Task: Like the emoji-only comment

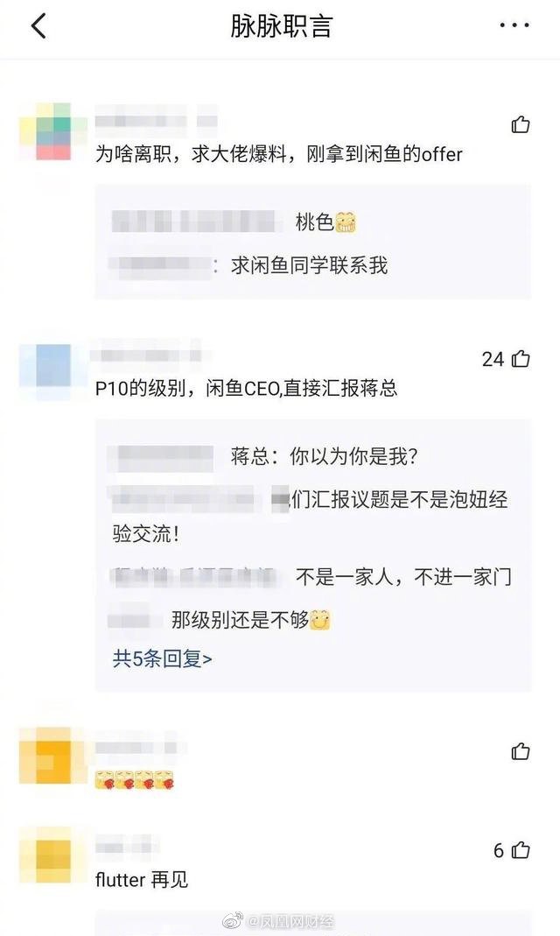Action: point(521,751)
